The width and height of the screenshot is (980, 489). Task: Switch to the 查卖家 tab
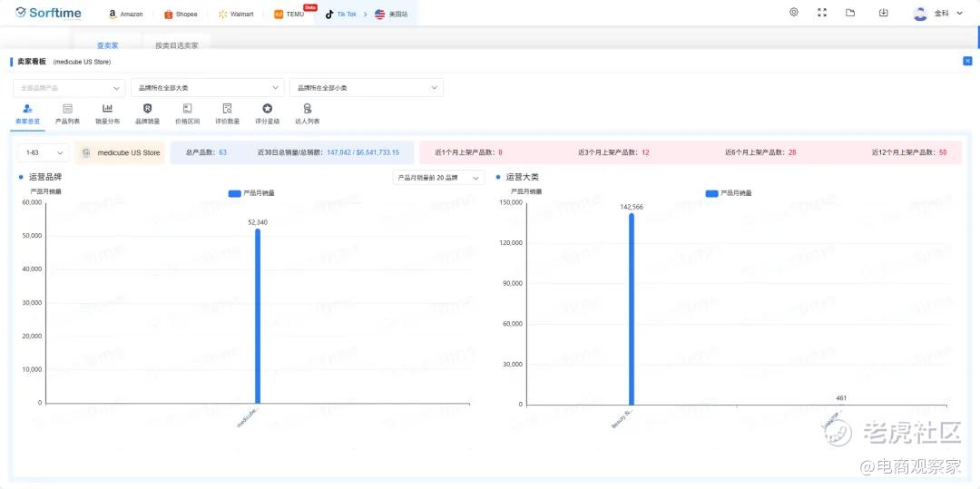tap(107, 45)
